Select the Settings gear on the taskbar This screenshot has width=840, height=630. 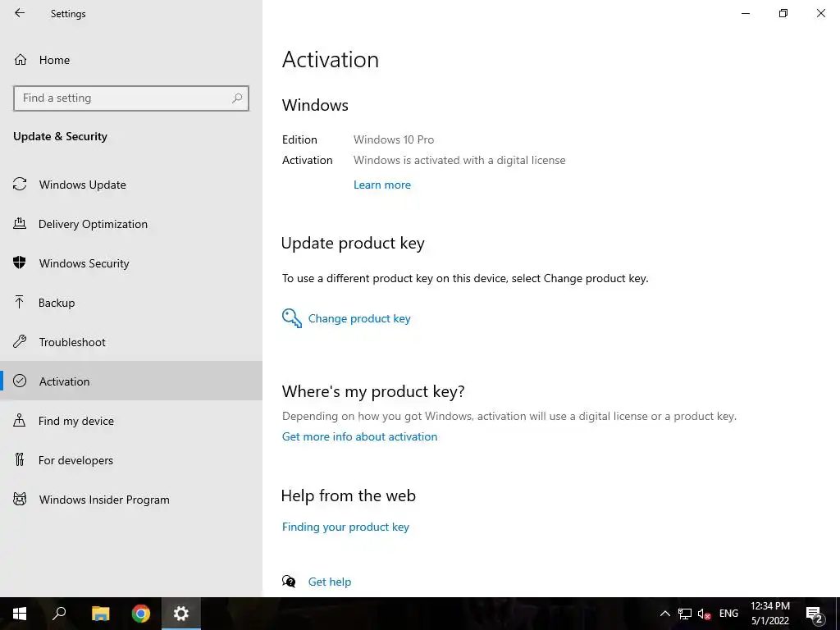pos(181,614)
